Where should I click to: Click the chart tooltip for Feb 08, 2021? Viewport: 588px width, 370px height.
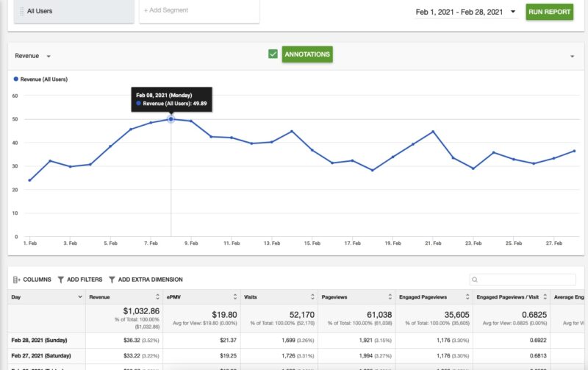[x=171, y=99]
